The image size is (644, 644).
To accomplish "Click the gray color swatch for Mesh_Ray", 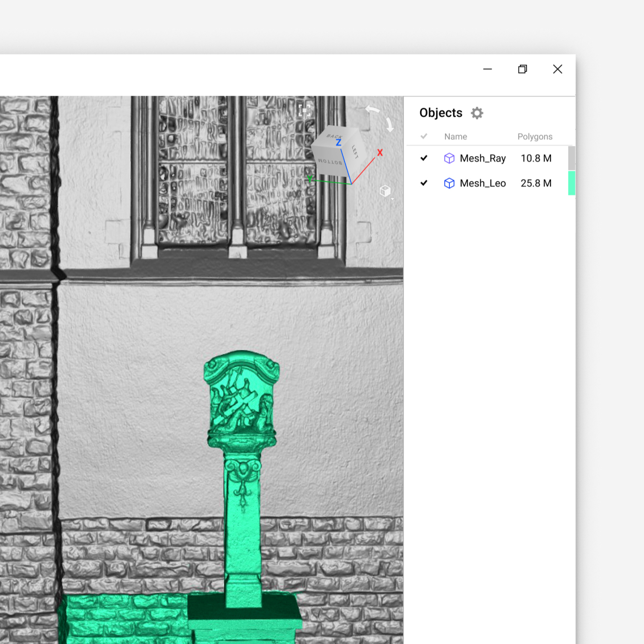I will click(571, 158).
